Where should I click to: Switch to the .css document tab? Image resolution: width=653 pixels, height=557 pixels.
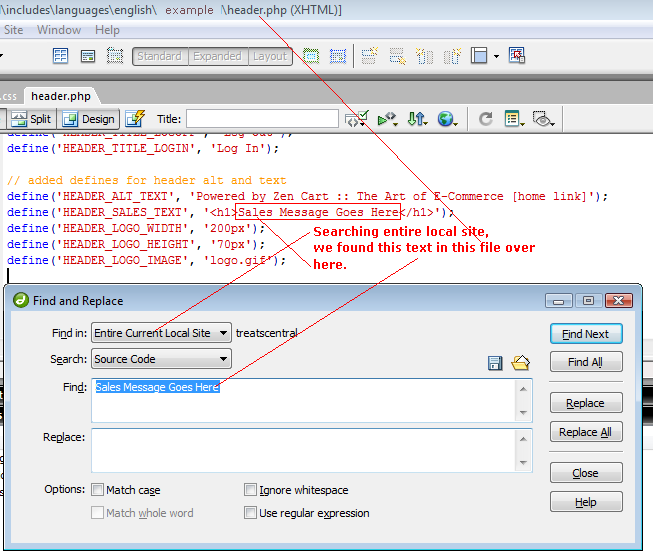(9, 96)
